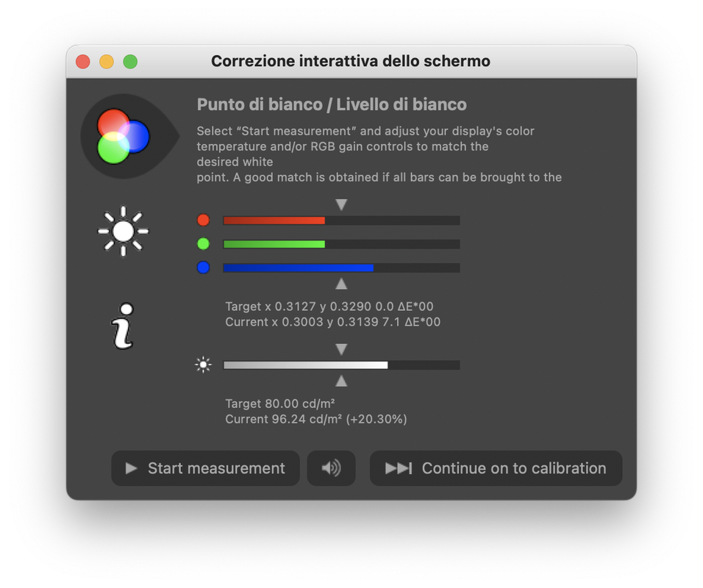Click the blue channel dot indicator
Viewport: 703px width, 588px height.
203,268
